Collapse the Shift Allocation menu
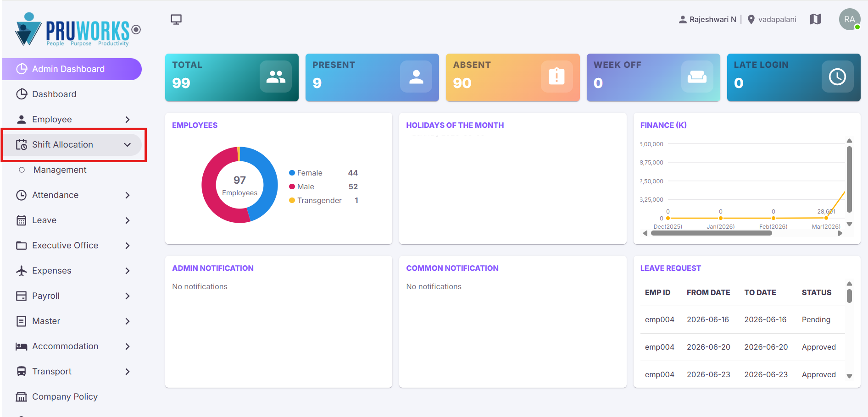This screenshot has height=417, width=868. (128, 144)
